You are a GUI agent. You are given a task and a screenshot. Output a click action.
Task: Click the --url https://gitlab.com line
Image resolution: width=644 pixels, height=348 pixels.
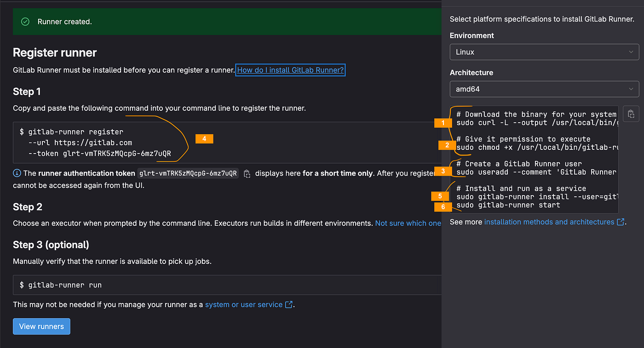click(x=80, y=143)
